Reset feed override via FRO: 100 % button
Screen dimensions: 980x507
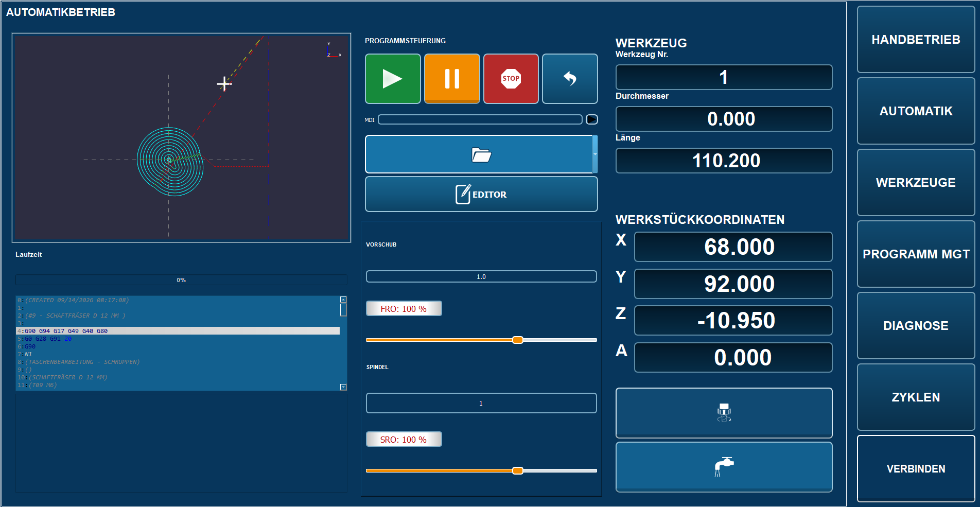404,309
